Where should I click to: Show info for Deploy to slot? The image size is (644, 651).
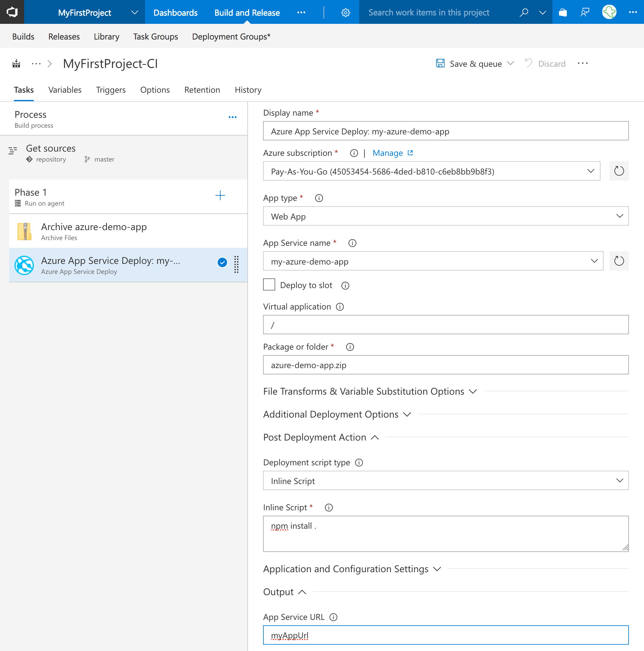345,286
